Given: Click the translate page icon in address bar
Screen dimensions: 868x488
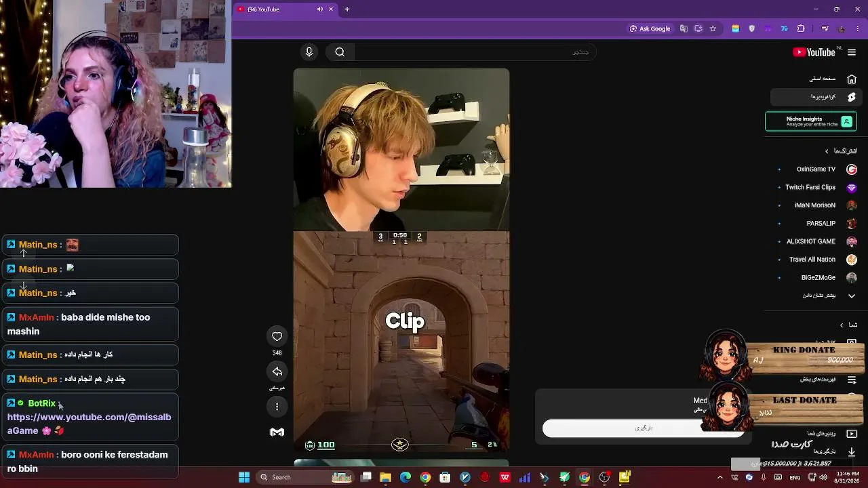Looking at the screenshot, I should click(x=684, y=28).
